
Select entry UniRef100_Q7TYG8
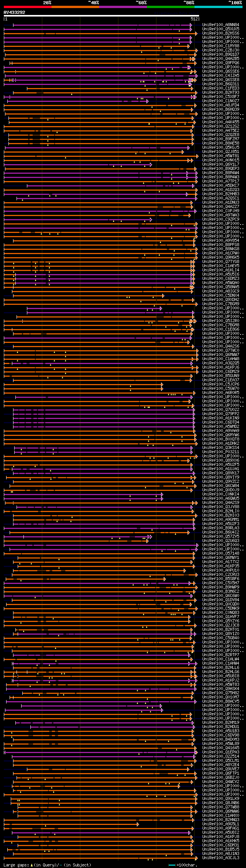(221, 261)
